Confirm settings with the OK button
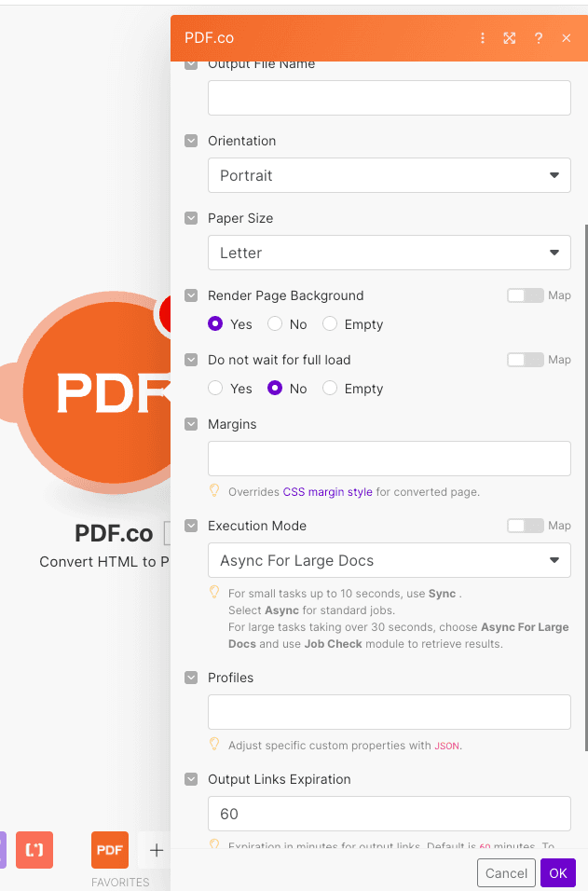The height and width of the screenshot is (891, 588). (557, 873)
